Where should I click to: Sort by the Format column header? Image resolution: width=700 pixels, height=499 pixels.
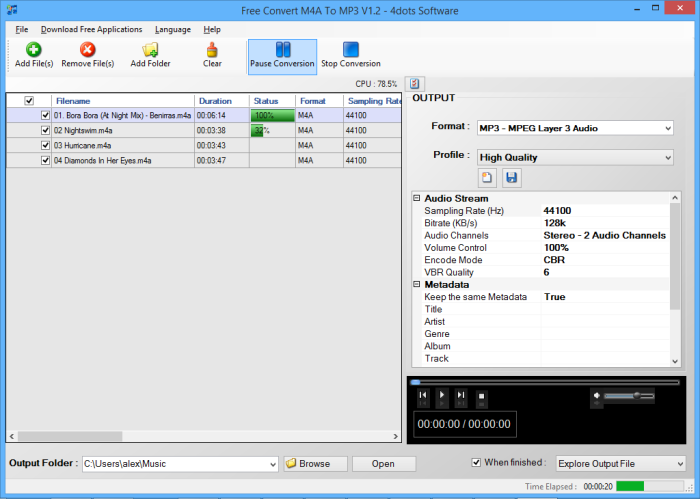[319, 101]
